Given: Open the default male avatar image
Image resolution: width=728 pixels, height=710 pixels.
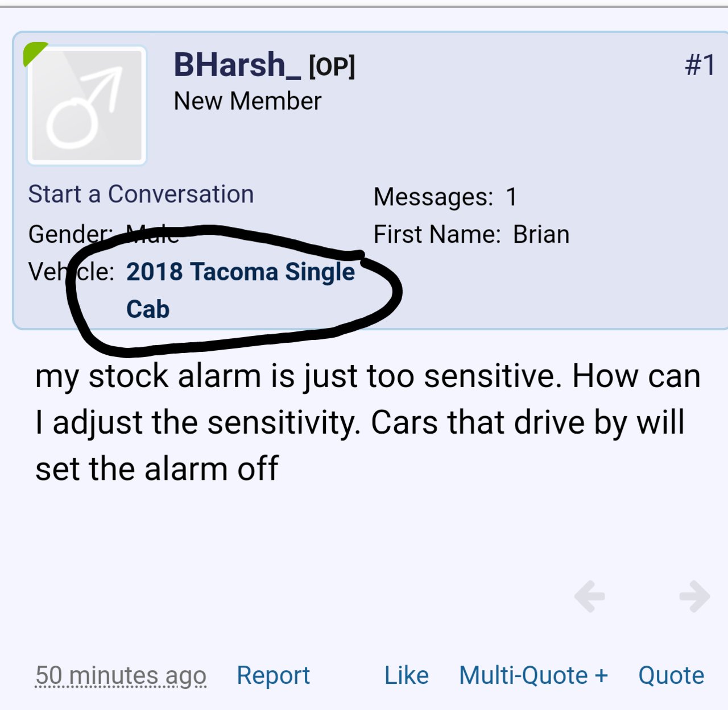Looking at the screenshot, I should coord(87,106).
